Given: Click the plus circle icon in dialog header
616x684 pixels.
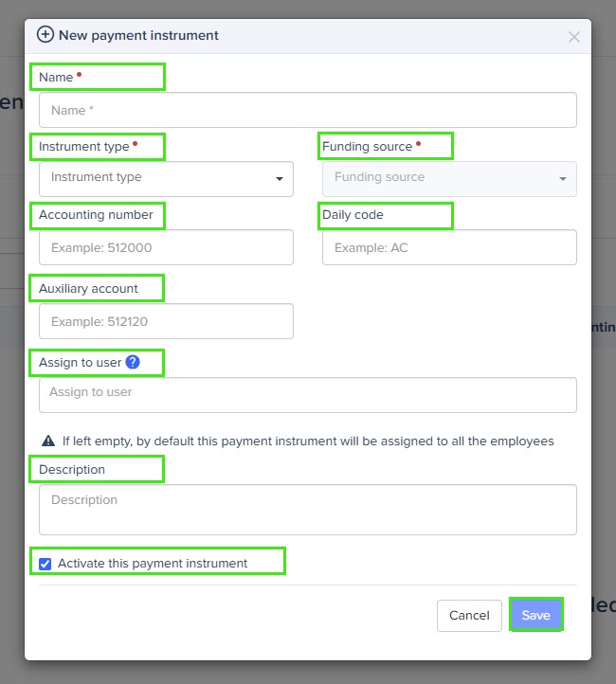Looking at the screenshot, I should tap(45, 34).
